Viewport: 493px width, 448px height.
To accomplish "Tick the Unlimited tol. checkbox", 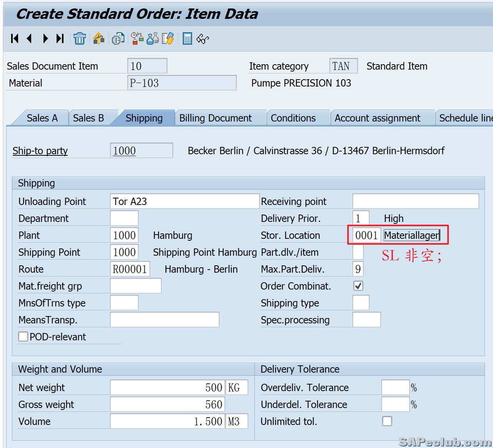I will pyautogui.click(x=387, y=421).
